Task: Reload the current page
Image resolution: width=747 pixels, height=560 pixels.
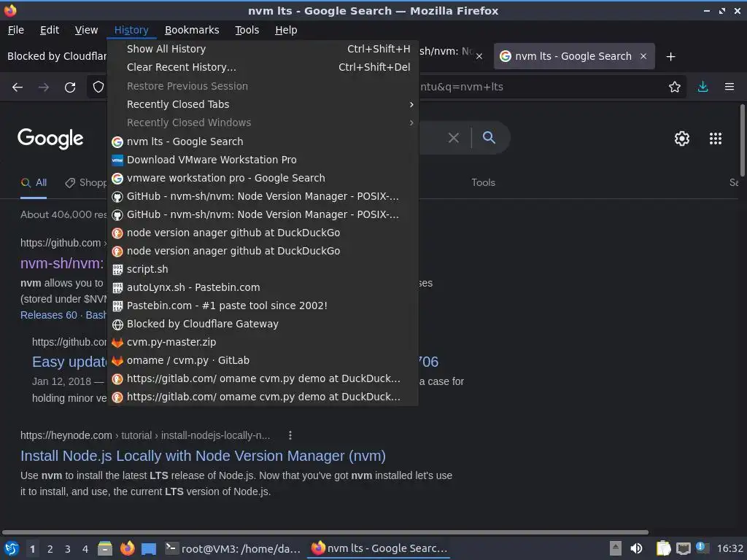Action: pyautogui.click(x=70, y=87)
